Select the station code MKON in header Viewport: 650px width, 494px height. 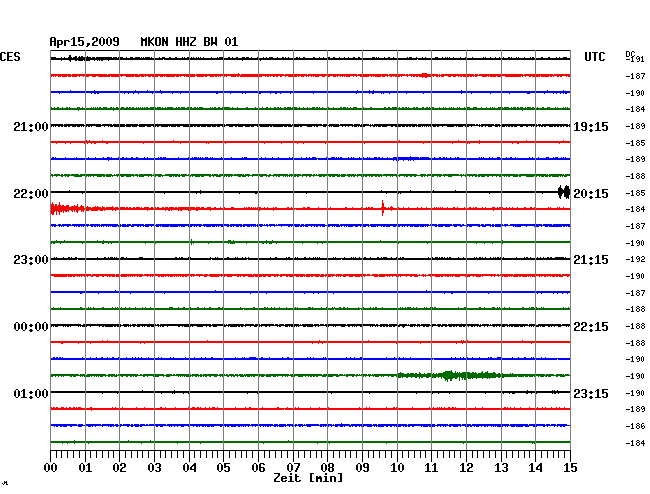tap(154, 42)
